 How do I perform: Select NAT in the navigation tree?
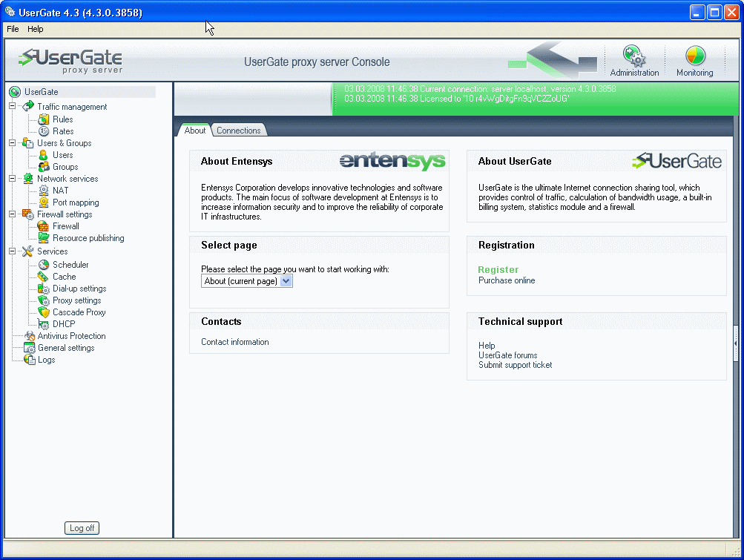click(x=60, y=191)
